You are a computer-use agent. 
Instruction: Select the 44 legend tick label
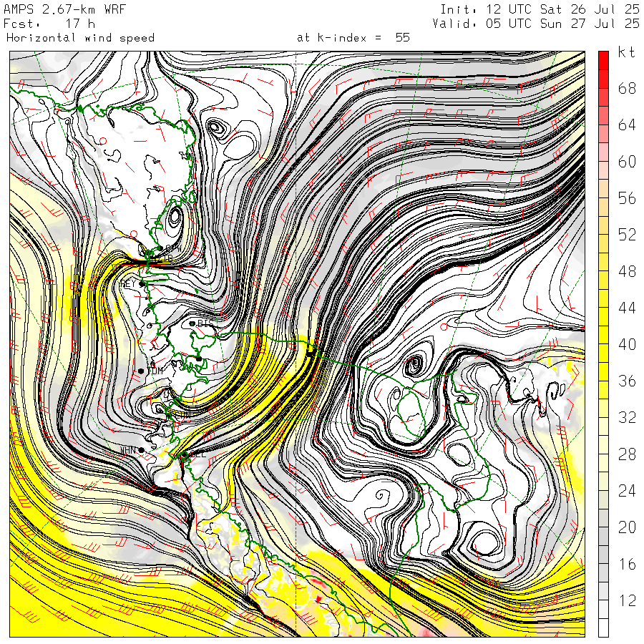coord(627,308)
